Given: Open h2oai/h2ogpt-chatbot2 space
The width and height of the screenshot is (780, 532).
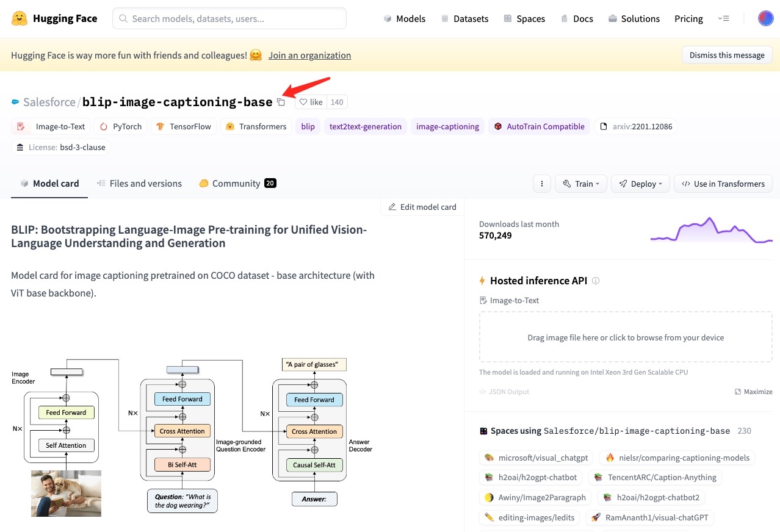Looking at the screenshot, I should (x=652, y=497).
